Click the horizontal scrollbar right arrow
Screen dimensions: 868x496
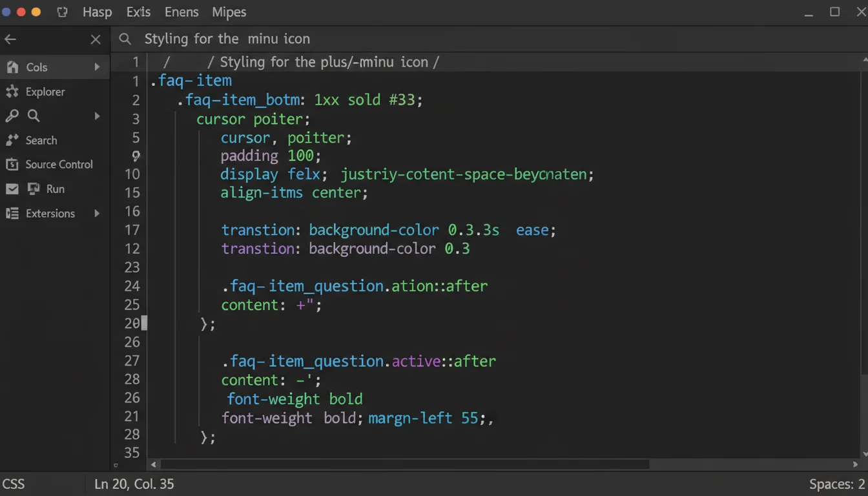coord(856,464)
